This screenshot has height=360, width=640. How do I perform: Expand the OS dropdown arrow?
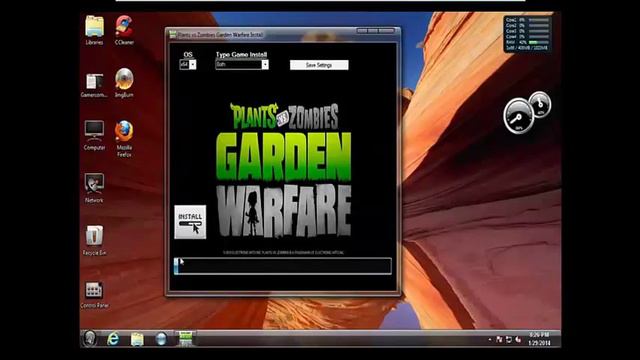click(193, 64)
